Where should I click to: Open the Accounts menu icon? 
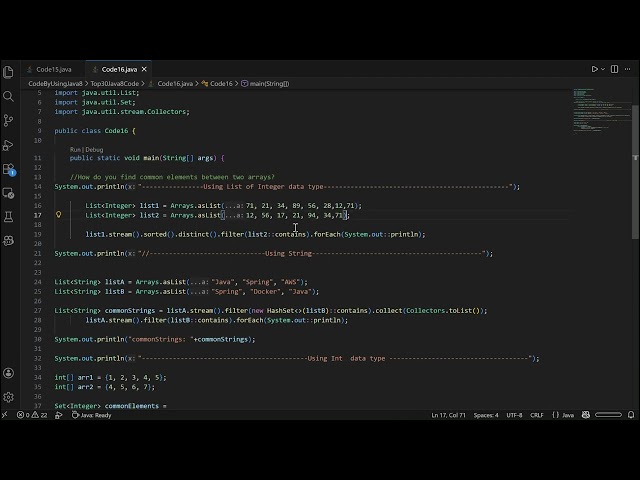(x=8, y=373)
